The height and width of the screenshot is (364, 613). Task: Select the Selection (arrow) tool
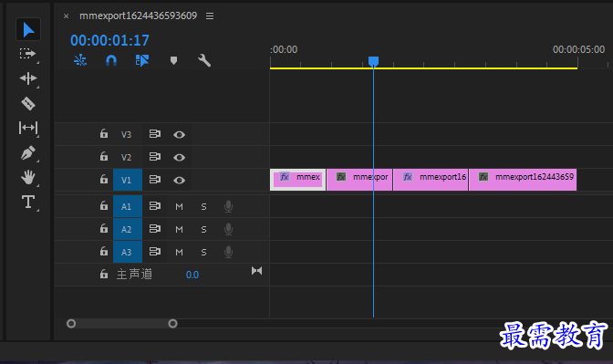pyautogui.click(x=28, y=29)
